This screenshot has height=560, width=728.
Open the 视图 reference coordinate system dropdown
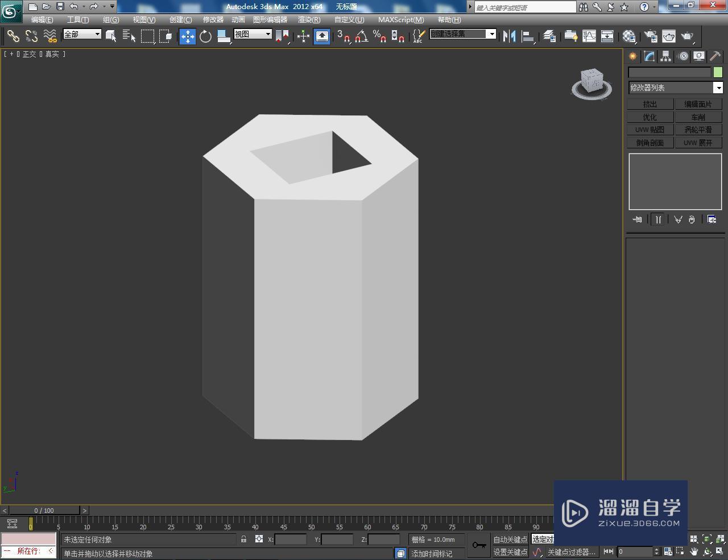pos(252,34)
